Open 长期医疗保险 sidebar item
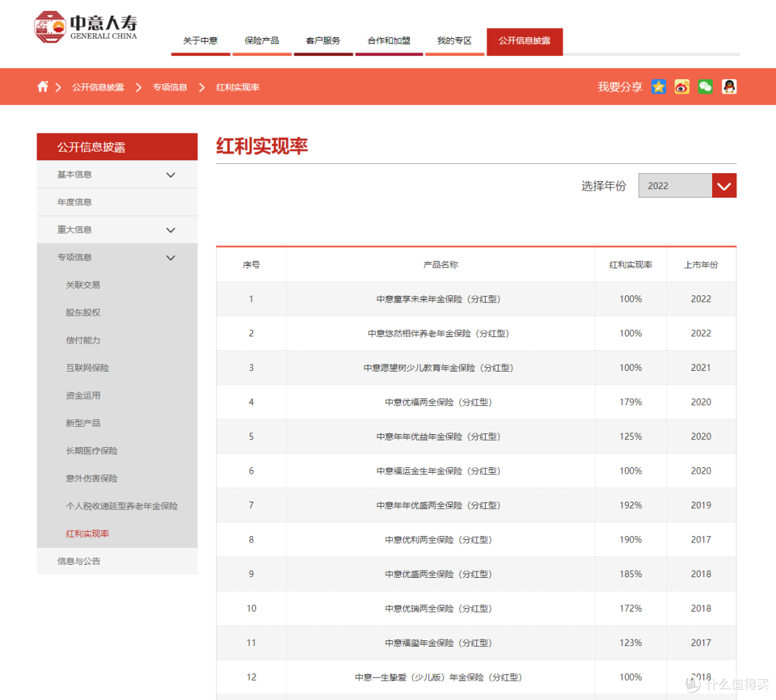The width and height of the screenshot is (776, 700). coord(91,451)
